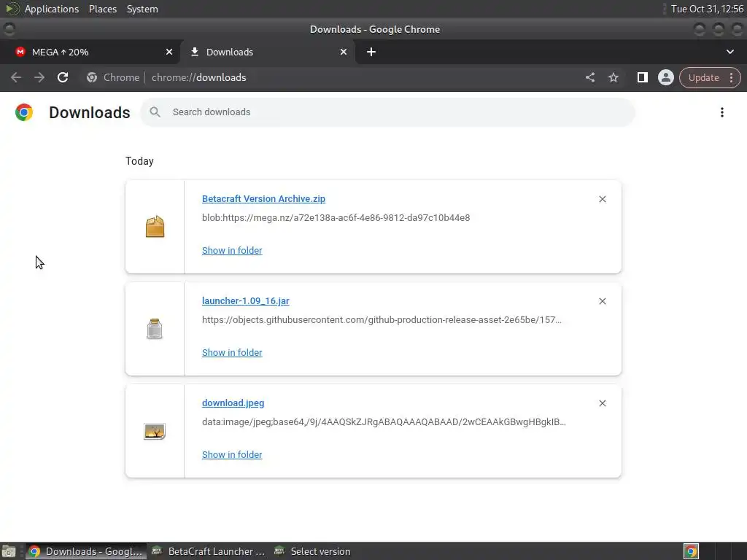Remove Betacraft Version Archive.zip from list
The image size is (747, 560).
(x=602, y=199)
